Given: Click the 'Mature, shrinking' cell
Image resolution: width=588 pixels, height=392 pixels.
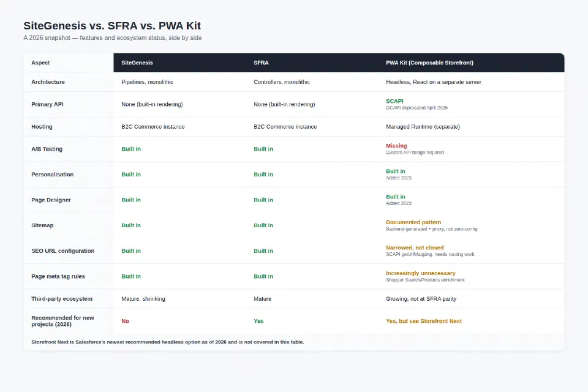Looking at the screenshot, I should tap(143, 299).
